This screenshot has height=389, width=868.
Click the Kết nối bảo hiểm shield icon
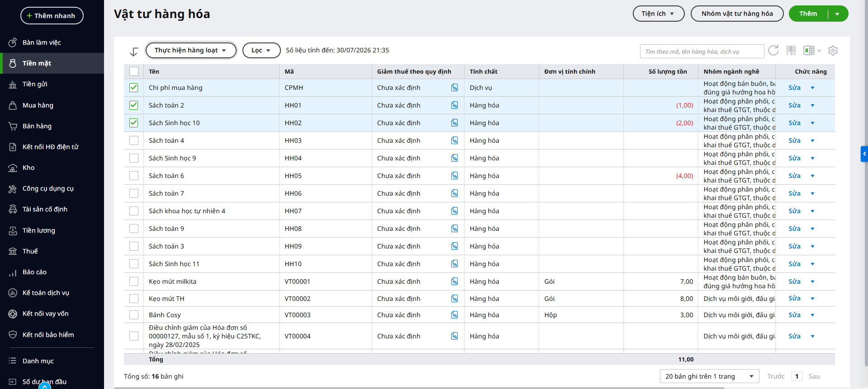tap(13, 335)
